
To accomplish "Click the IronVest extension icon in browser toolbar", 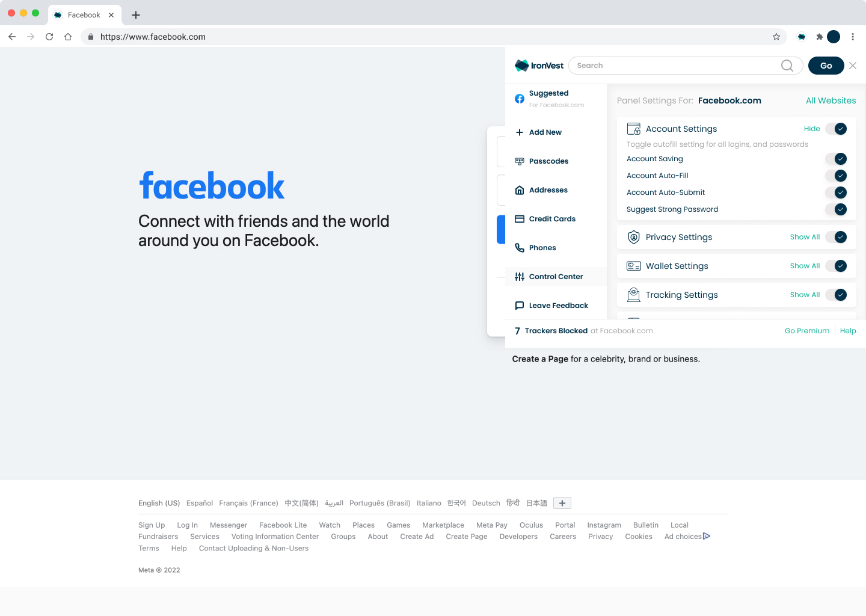I will point(802,37).
